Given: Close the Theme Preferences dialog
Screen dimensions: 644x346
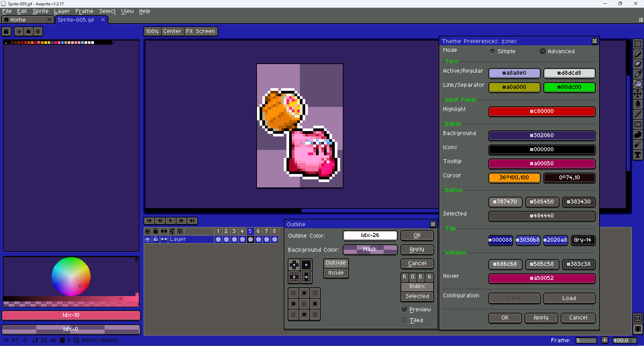Looking at the screenshot, I should pos(595,41).
